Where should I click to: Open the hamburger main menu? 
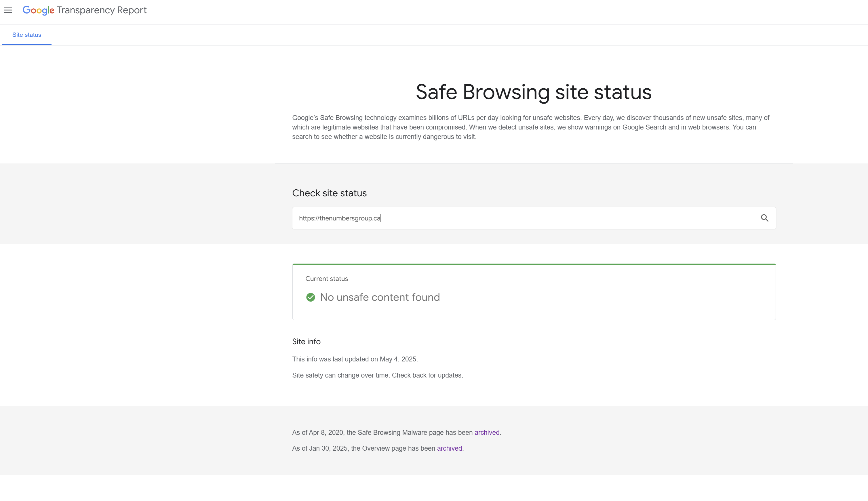tap(8, 10)
